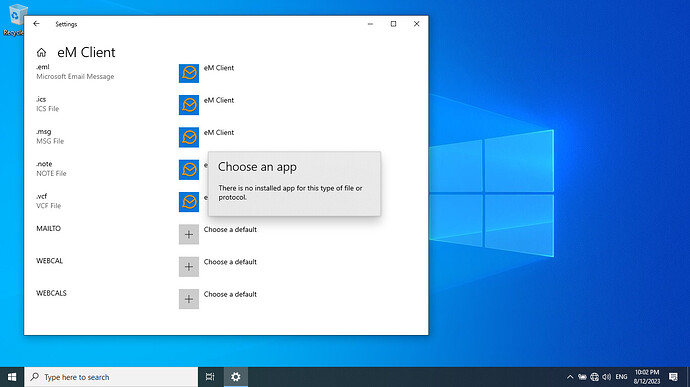Viewport: 690px width, 387px height.
Task: Click the taskbar search box
Action: pyautogui.click(x=111, y=377)
